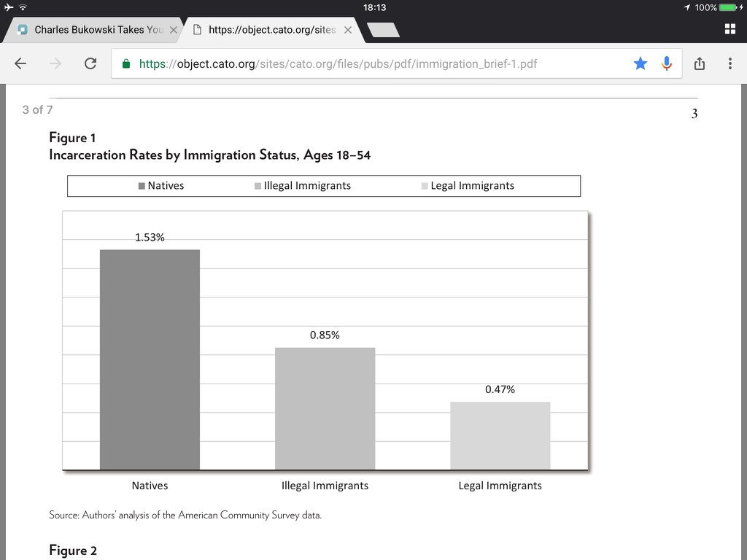Click the Legal Immigrants bar
The image size is (747, 560).
tap(500, 436)
